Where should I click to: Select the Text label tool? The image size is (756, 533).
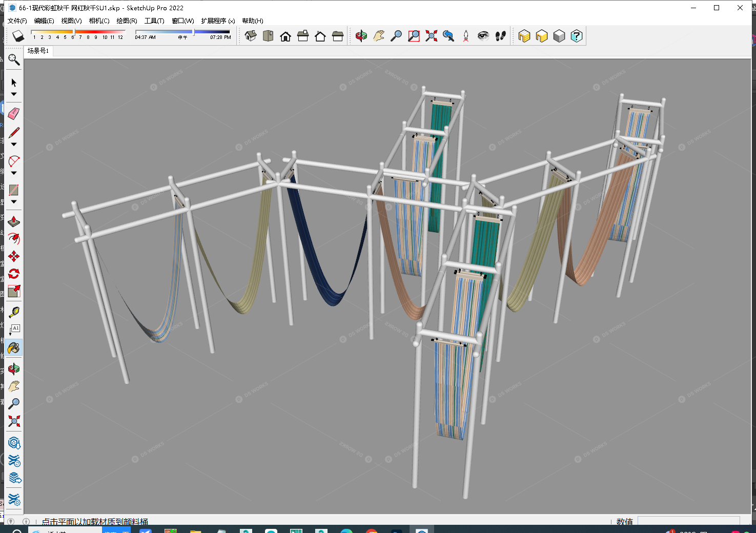click(14, 329)
